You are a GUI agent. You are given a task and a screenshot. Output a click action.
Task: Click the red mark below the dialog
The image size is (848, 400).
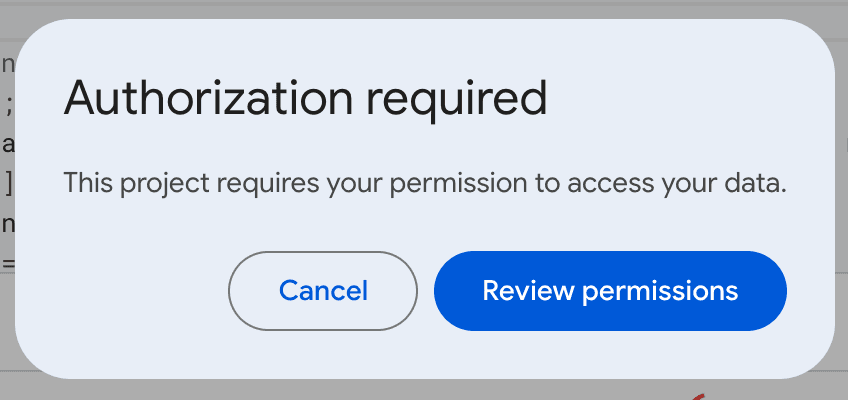[x=699, y=395]
